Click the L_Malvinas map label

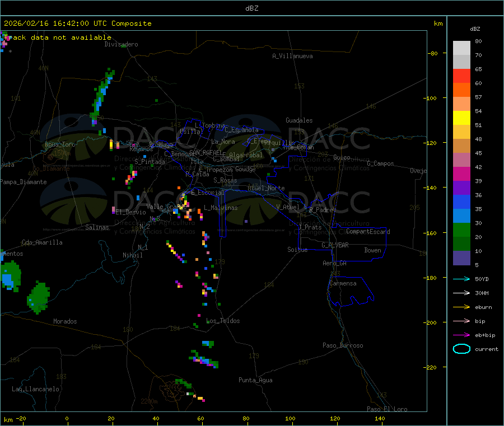[221, 208]
